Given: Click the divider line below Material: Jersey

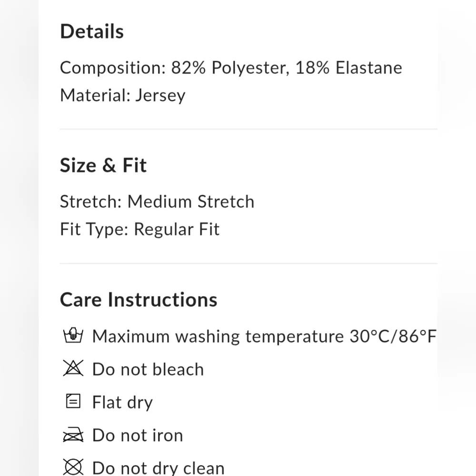Looking at the screenshot, I should point(248,129).
